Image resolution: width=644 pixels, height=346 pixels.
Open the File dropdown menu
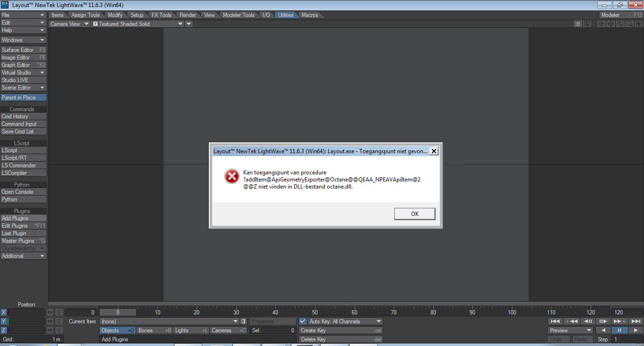pos(24,15)
